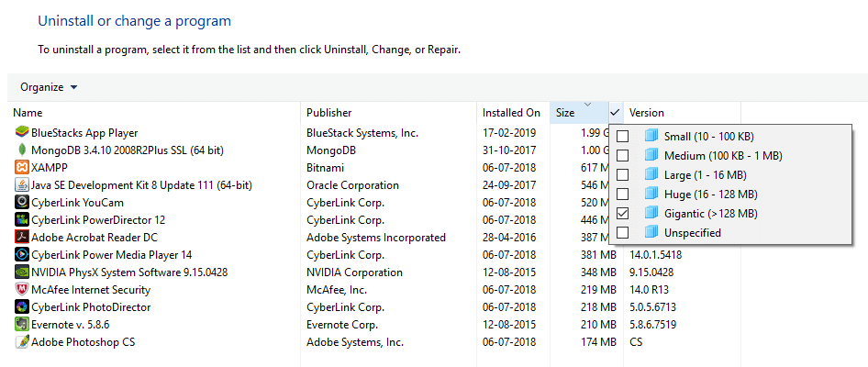Image resolution: width=868 pixels, height=367 pixels.
Task: Click the Version column header
Action: 647,113
